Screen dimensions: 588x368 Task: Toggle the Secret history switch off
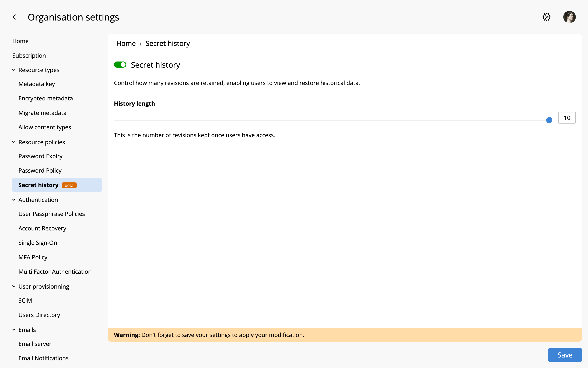(x=120, y=65)
